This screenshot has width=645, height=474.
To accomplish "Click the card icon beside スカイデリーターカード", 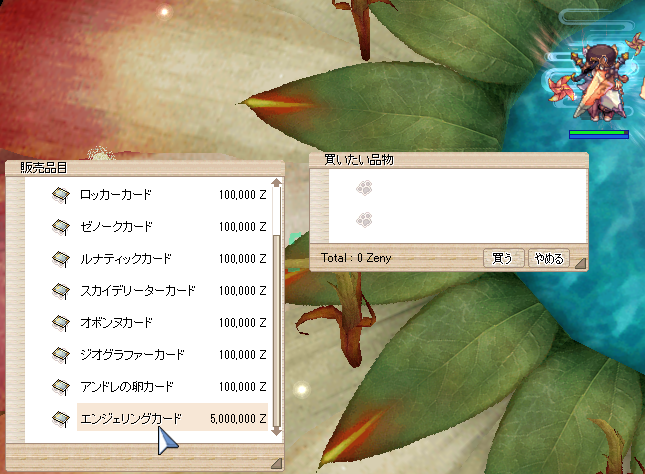I will pos(61,291).
